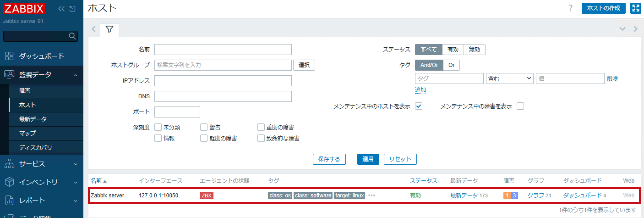This screenshot has height=218, width=644.
Task: Open グラフ link for Zabbix server
Action: pyautogui.click(x=536, y=196)
